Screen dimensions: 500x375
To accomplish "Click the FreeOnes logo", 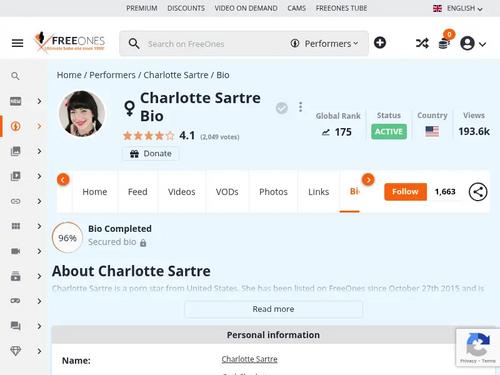I will tap(69, 41).
